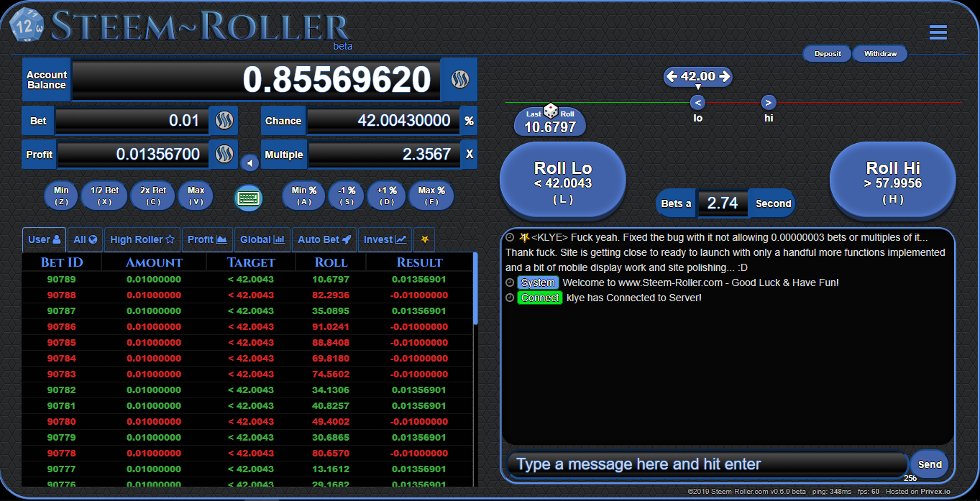Click roll value 35.0895
Image resolution: width=980 pixels, height=501 pixels.
coord(331,311)
